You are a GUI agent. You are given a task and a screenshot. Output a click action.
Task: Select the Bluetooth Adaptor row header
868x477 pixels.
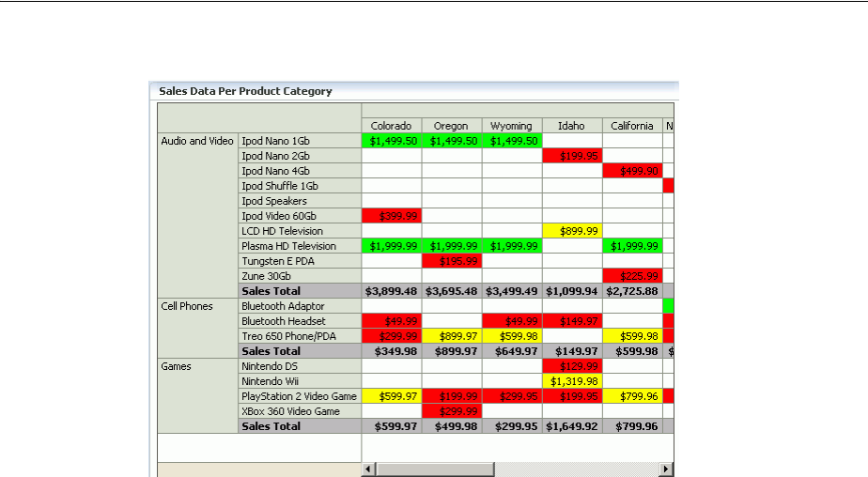[x=300, y=306]
